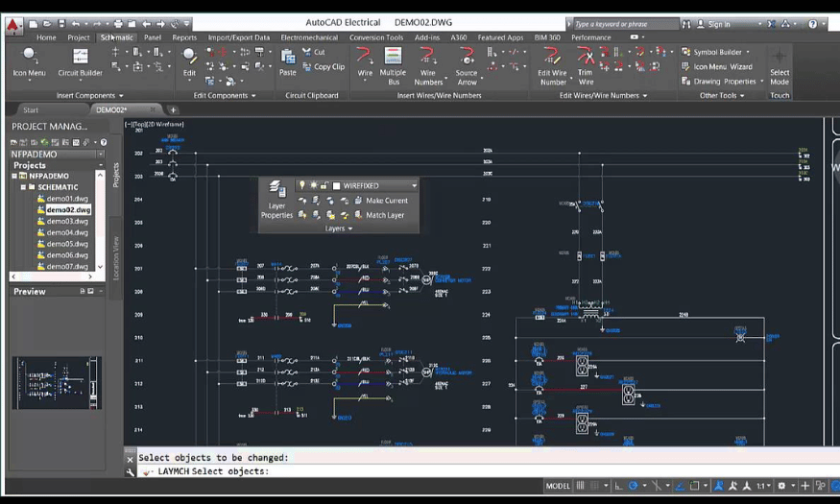Viewport: 840px width, 504px height.
Task: Click the Source Arrow tool
Action: click(467, 66)
